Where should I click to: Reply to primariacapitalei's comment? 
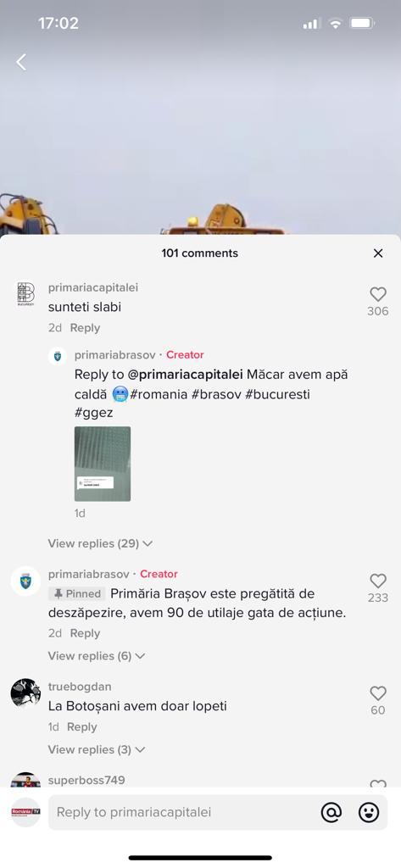click(x=85, y=328)
